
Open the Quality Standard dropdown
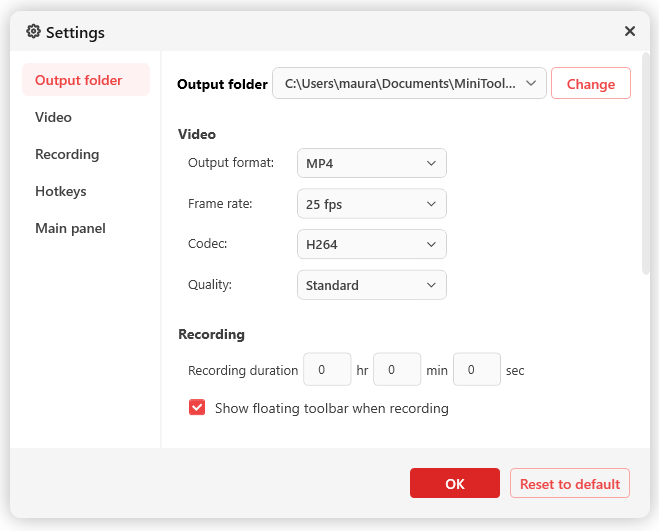pos(372,285)
